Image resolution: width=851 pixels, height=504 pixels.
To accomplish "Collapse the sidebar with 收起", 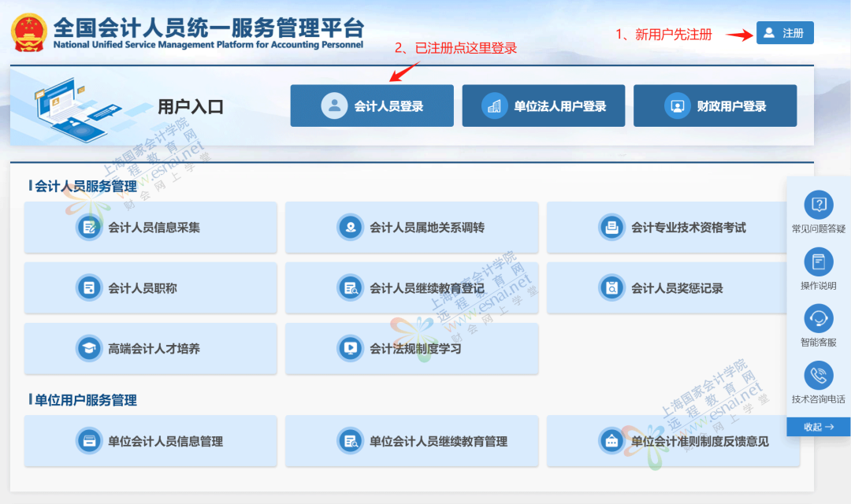I will (819, 427).
